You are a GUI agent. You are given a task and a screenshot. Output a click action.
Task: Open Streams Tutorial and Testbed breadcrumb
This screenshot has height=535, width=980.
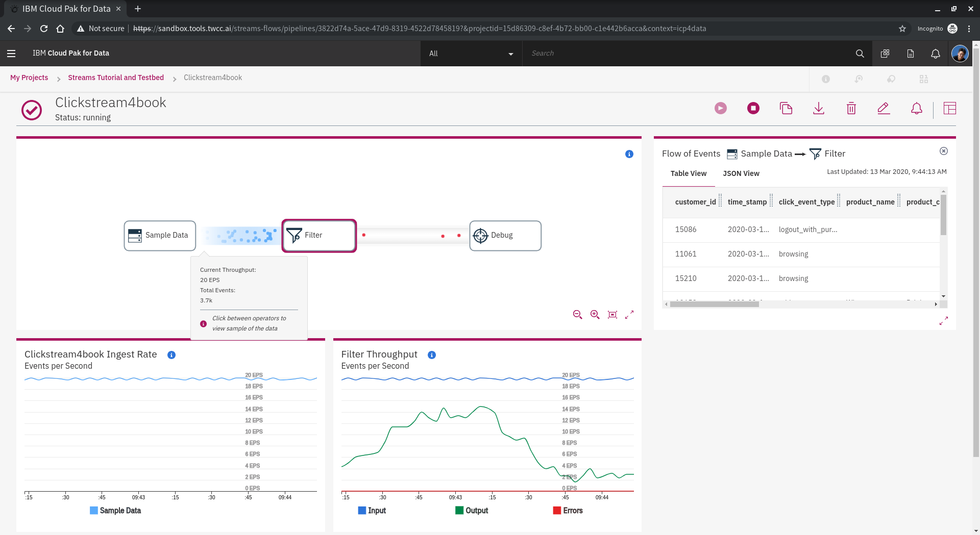click(116, 78)
